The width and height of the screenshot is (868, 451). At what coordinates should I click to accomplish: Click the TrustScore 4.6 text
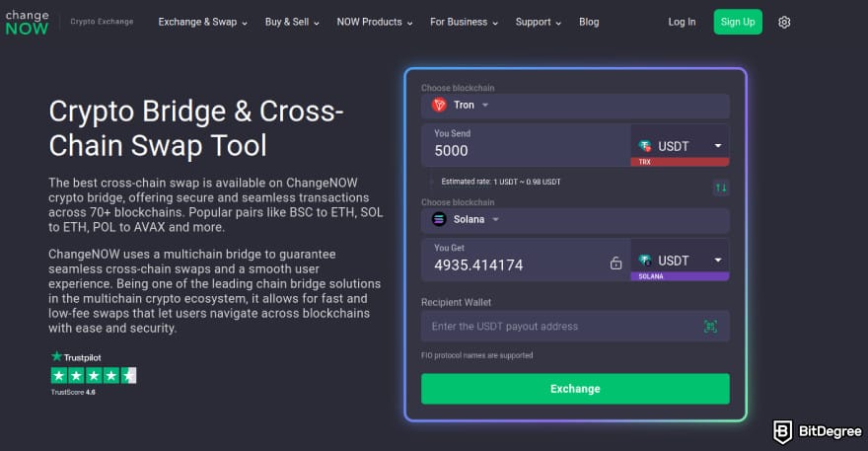click(x=73, y=392)
